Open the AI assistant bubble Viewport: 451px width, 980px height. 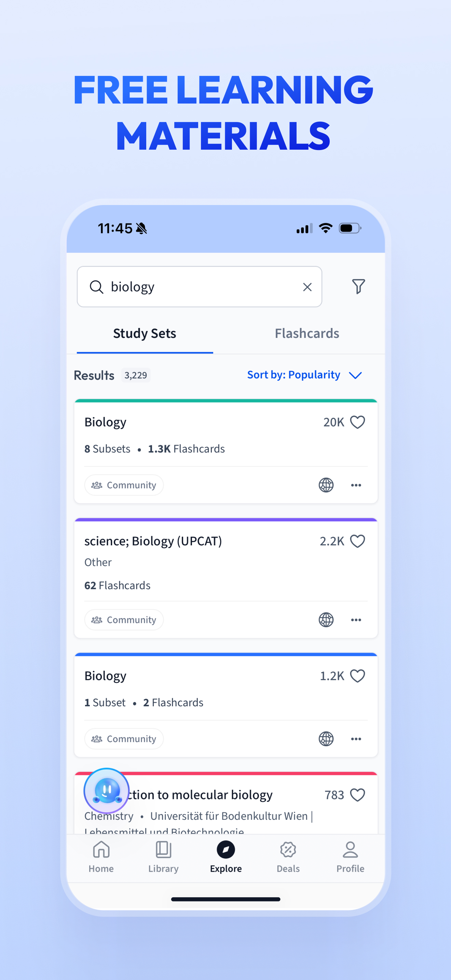click(107, 791)
